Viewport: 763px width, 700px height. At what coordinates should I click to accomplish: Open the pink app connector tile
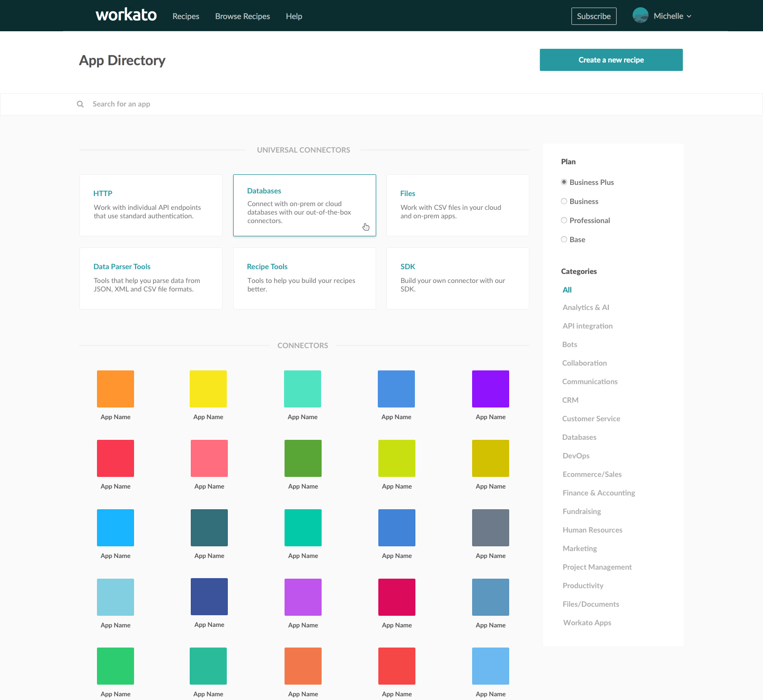209,458
